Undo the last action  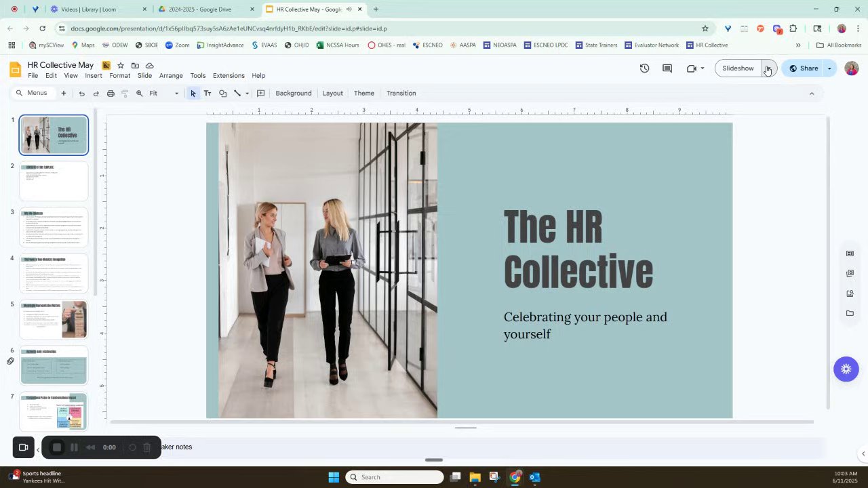pos(81,94)
